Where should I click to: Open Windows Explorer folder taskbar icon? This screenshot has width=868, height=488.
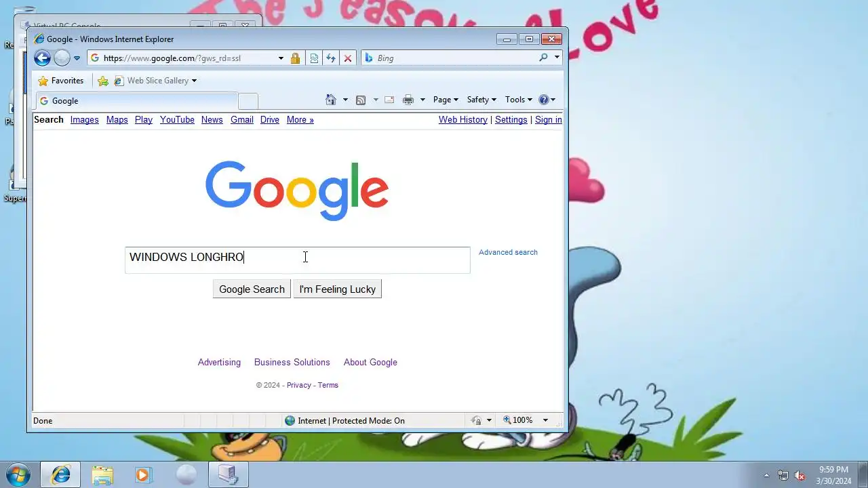click(x=102, y=474)
